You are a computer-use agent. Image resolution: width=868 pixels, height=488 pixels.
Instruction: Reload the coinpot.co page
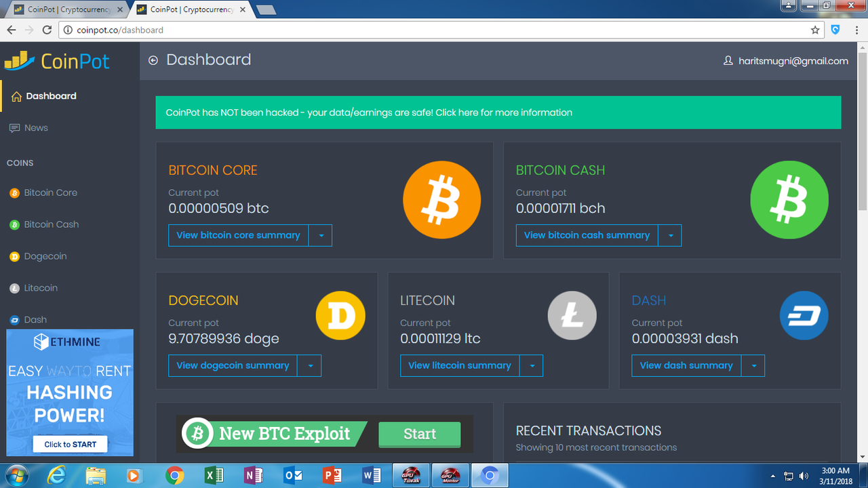pyautogui.click(x=47, y=30)
